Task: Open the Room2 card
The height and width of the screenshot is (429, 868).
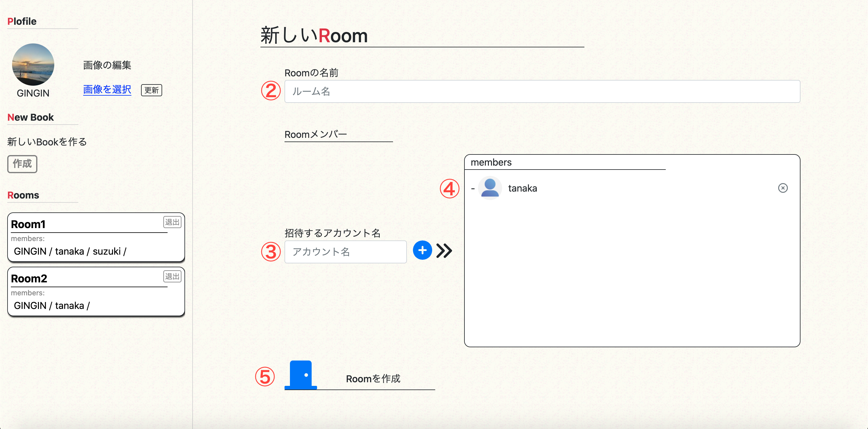Action: click(96, 291)
